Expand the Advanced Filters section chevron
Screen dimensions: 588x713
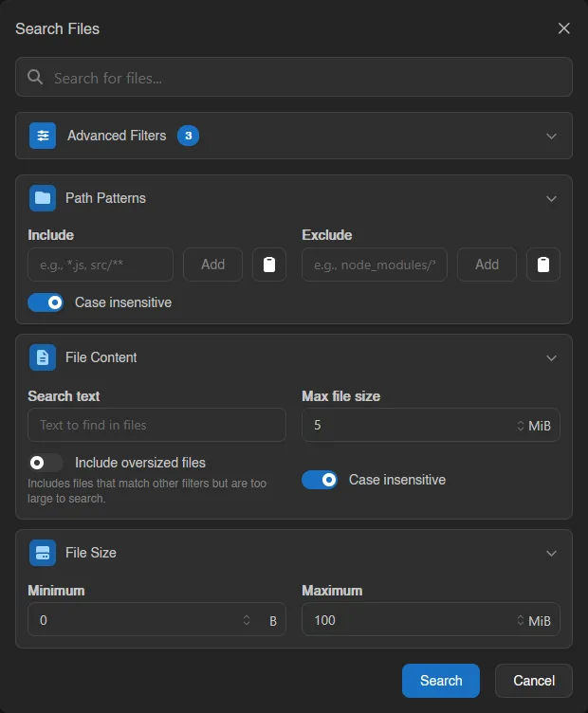click(551, 136)
